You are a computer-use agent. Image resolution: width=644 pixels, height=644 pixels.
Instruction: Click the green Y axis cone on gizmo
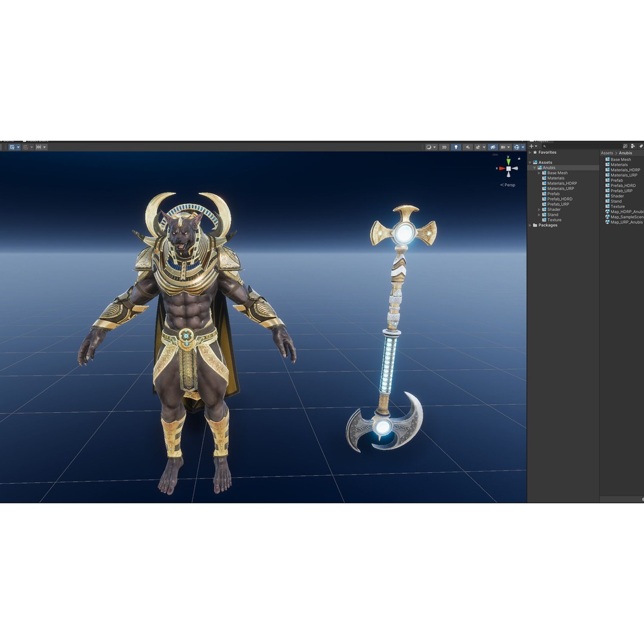509,162
